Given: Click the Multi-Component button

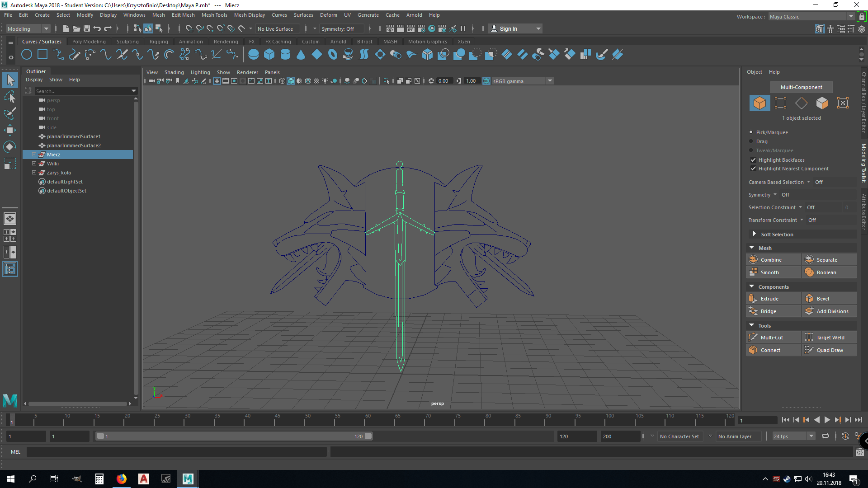Looking at the screenshot, I should (801, 87).
